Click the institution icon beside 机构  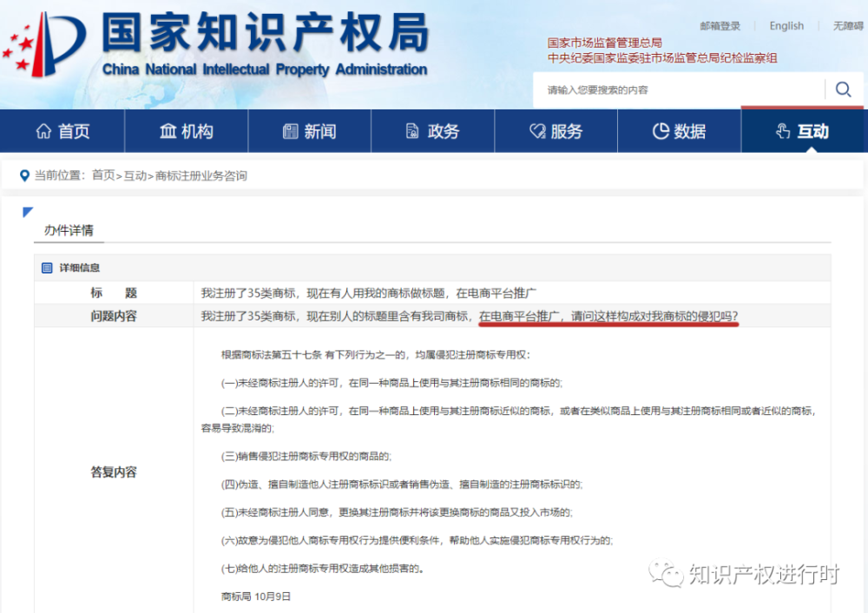pyautogui.click(x=168, y=131)
